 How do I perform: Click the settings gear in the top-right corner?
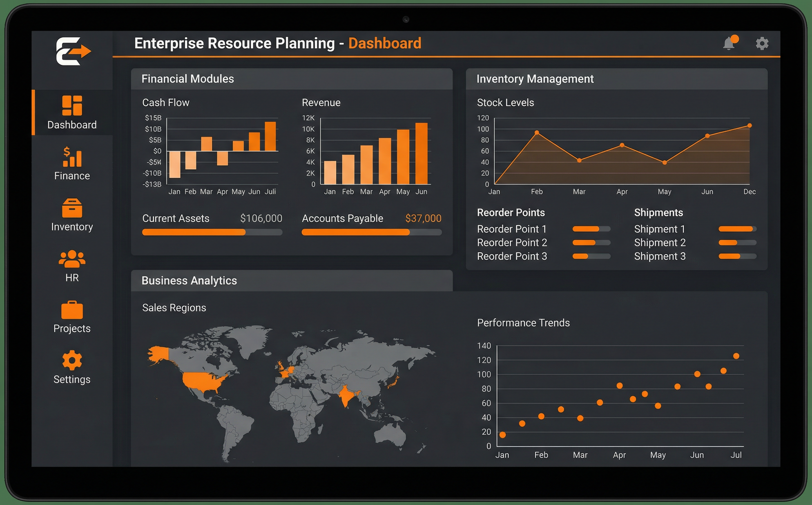762,43
